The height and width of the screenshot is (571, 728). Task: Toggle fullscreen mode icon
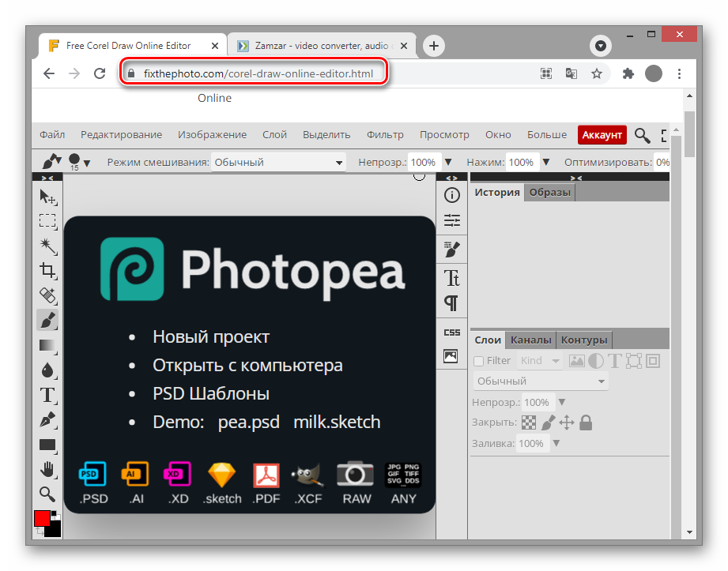[665, 135]
